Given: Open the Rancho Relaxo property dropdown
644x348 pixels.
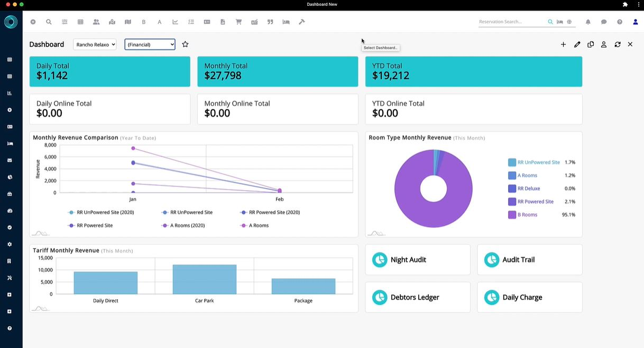Looking at the screenshot, I should click(x=95, y=44).
